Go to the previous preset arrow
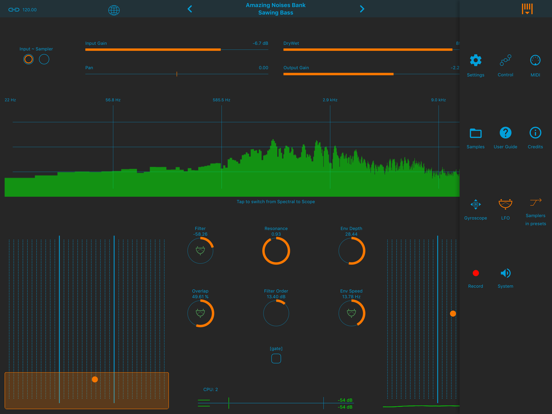Screen dimensions: 552x414 (190, 9)
